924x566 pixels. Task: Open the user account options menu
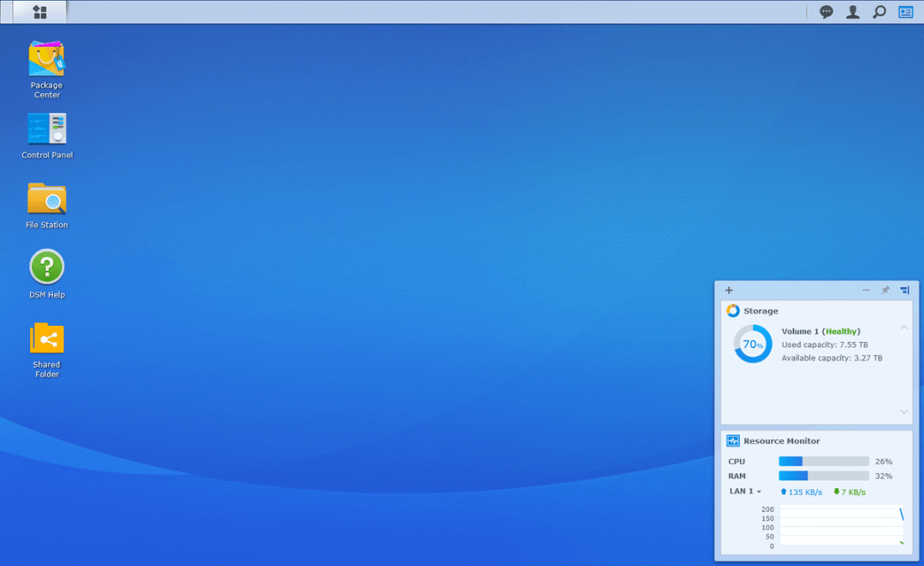point(852,12)
